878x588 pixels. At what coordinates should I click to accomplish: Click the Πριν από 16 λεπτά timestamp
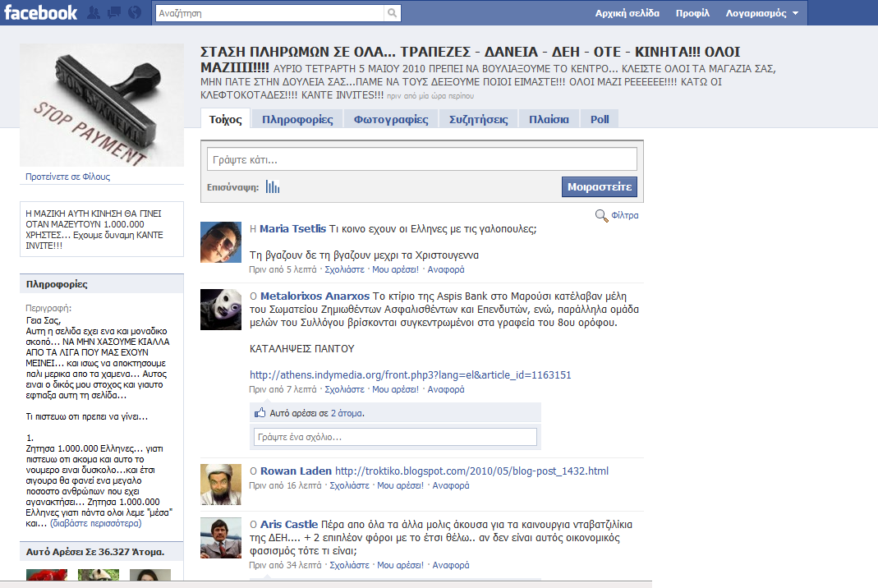pyautogui.click(x=286, y=486)
